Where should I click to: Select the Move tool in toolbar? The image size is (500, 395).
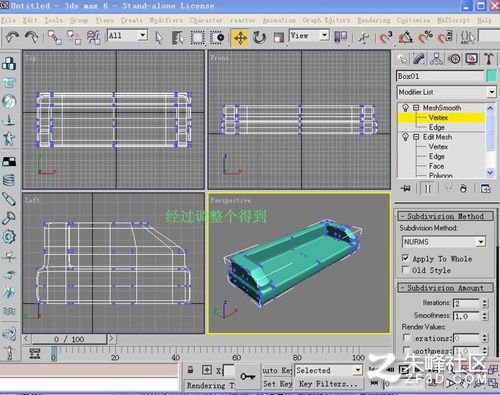(240, 37)
